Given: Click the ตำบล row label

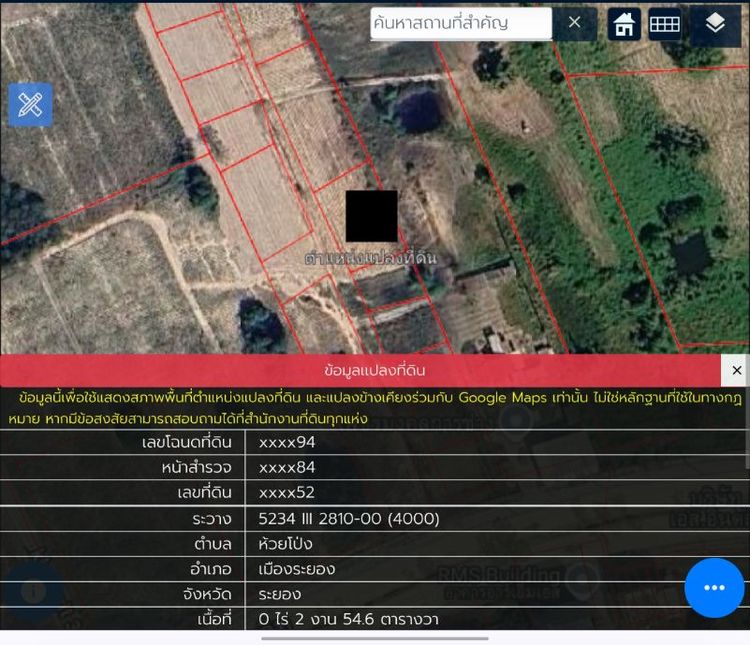Looking at the screenshot, I should (x=213, y=544).
